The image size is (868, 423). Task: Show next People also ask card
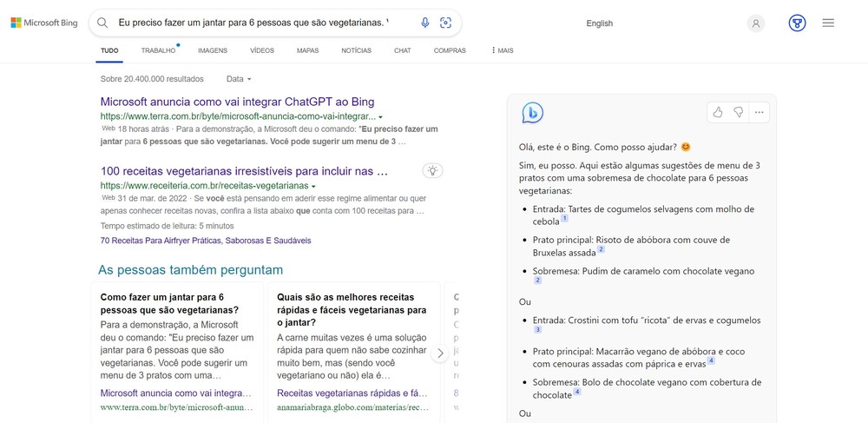click(440, 354)
